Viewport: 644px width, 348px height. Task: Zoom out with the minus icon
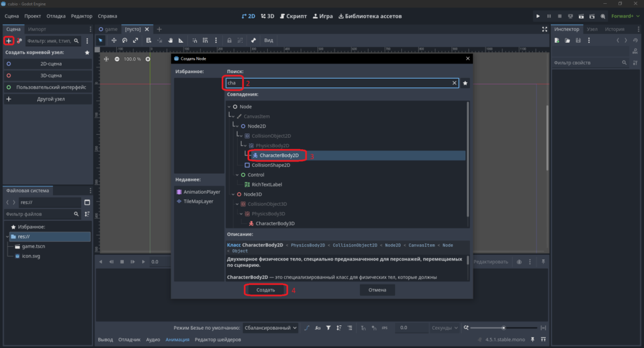[x=117, y=59]
